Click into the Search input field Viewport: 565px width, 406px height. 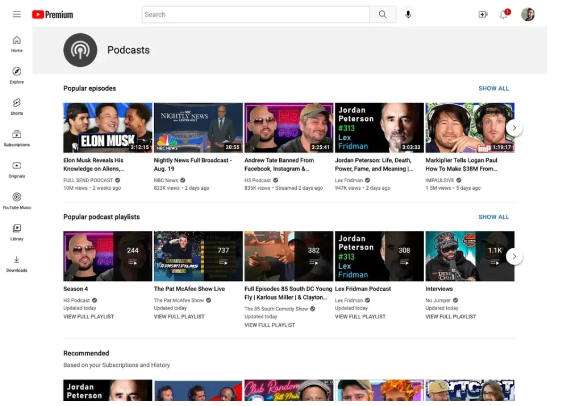[x=255, y=14]
